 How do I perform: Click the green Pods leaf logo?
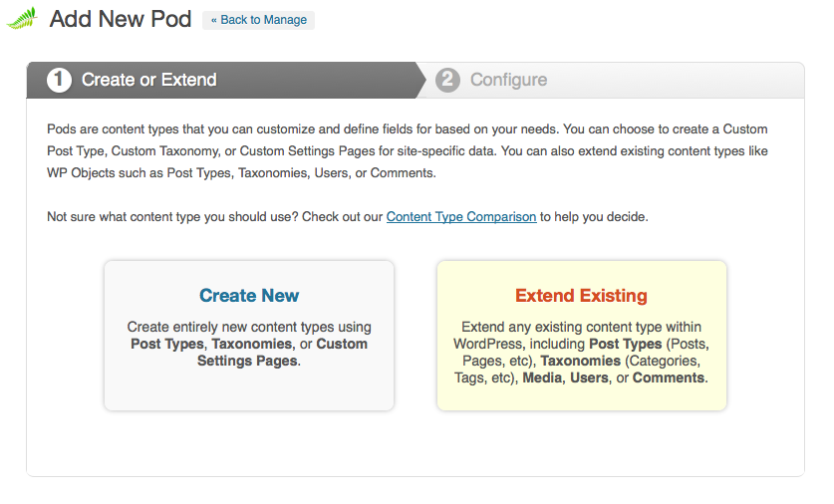[x=22, y=19]
